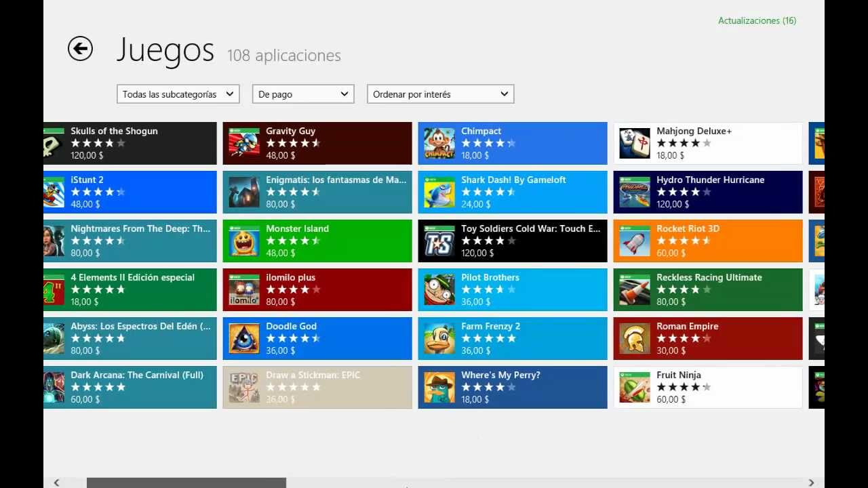Image resolution: width=868 pixels, height=488 pixels.
Task: Select the Skulls of the Shogun title
Action: tap(114, 131)
